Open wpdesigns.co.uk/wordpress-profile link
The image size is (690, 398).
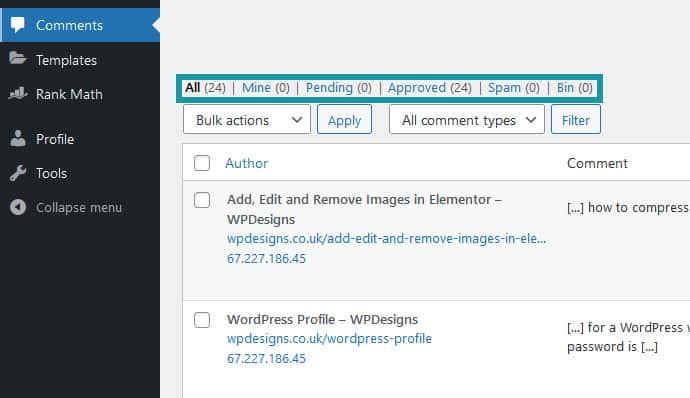[329, 339]
